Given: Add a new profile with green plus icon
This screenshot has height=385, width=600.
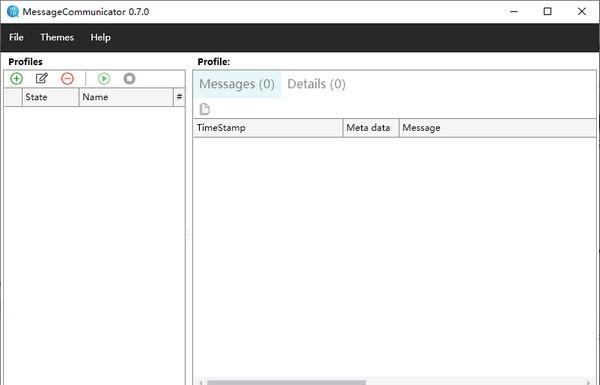Looking at the screenshot, I should 16,79.
